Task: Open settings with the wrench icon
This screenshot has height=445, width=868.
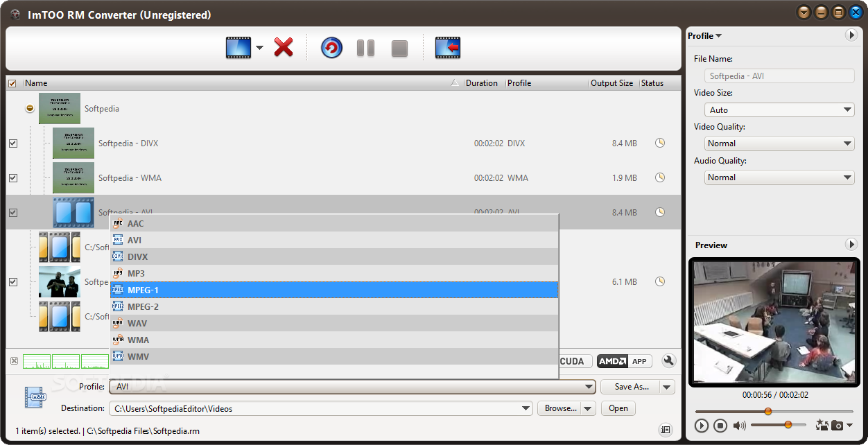Action: click(x=668, y=360)
